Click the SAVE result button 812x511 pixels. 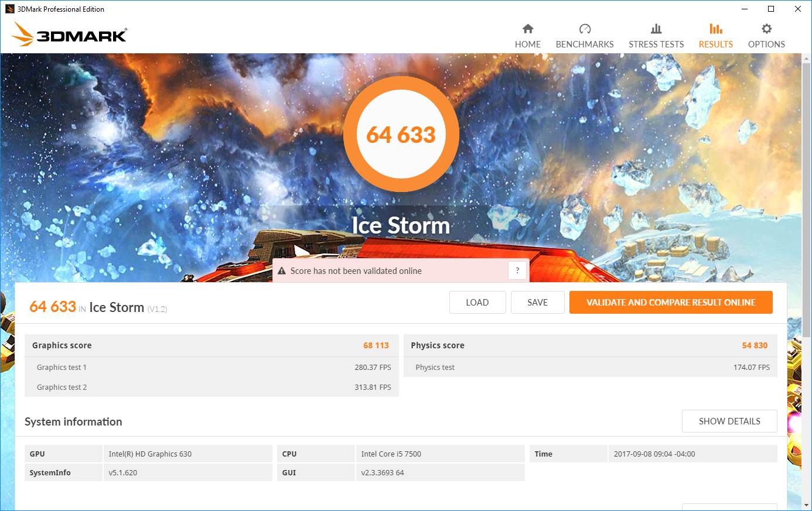click(x=538, y=303)
